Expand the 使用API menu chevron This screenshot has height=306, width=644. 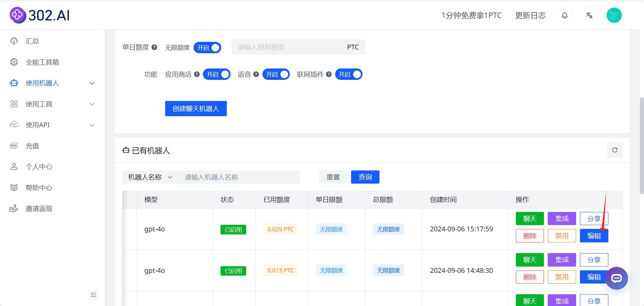click(92, 125)
